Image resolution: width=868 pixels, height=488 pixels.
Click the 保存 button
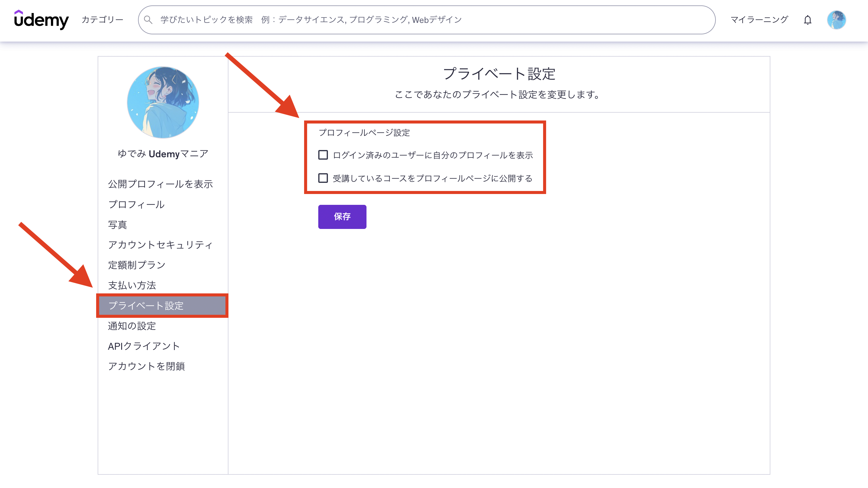pyautogui.click(x=342, y=217)
